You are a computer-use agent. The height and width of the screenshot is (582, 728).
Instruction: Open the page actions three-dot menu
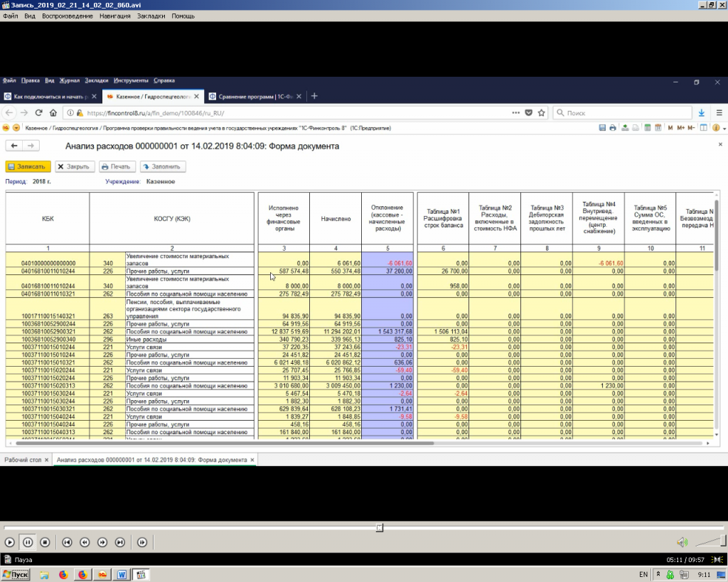click(515, 112)
